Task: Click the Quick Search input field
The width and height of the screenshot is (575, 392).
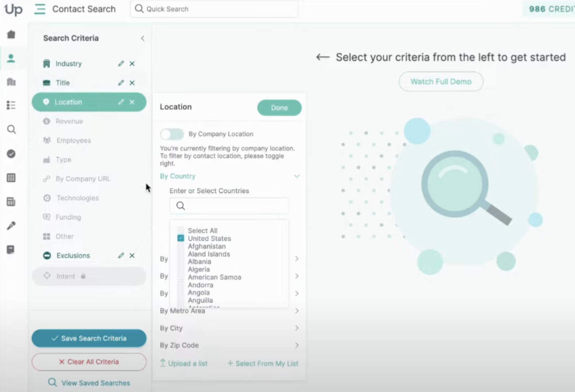Action: pyautogui.click(x=214, y=9)
